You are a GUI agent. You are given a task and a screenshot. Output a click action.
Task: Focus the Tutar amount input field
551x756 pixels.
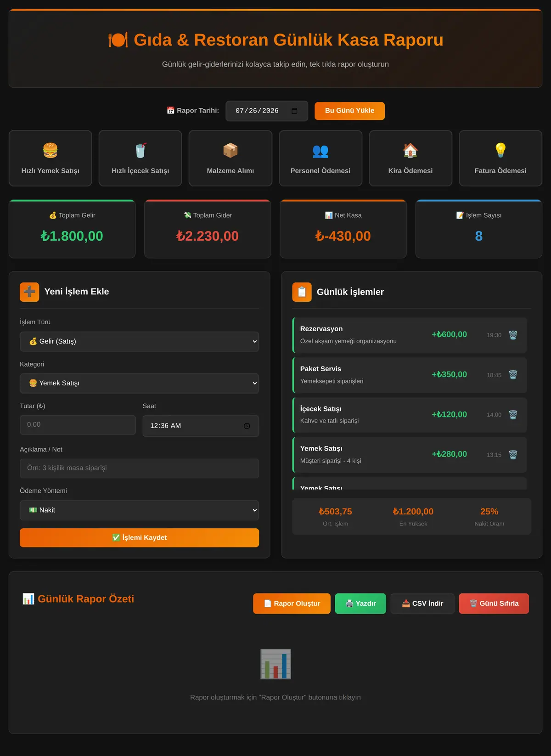[x=78, y=425]
